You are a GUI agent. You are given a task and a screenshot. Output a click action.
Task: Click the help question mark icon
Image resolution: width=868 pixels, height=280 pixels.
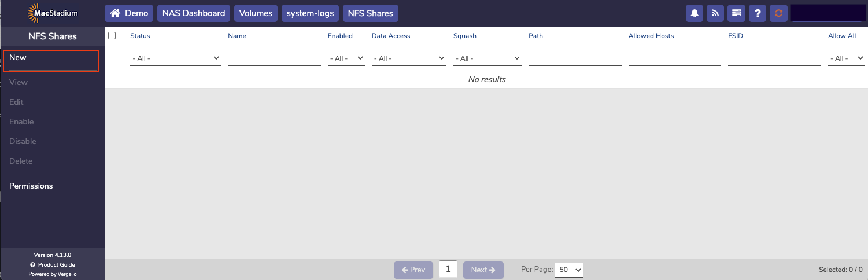[x=758, y=13]
